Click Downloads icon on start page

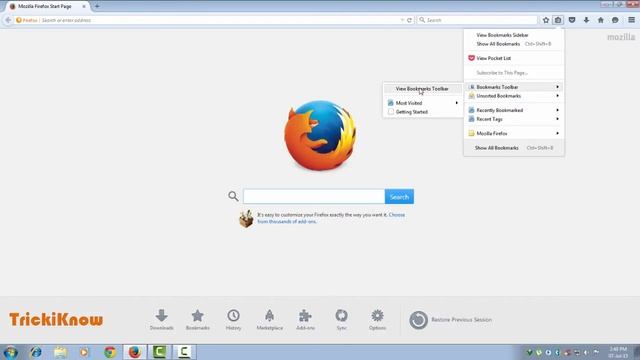pos(162,319)
